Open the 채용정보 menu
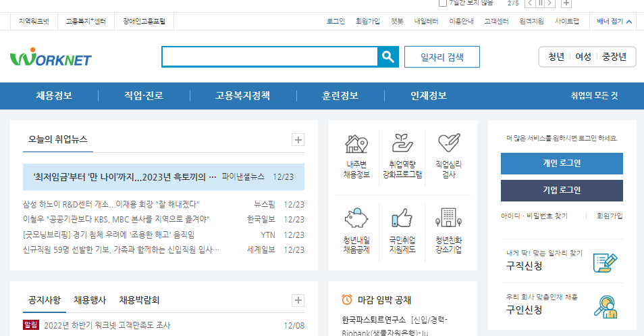Viewport: 644px width, 336px height. point(54,96)
